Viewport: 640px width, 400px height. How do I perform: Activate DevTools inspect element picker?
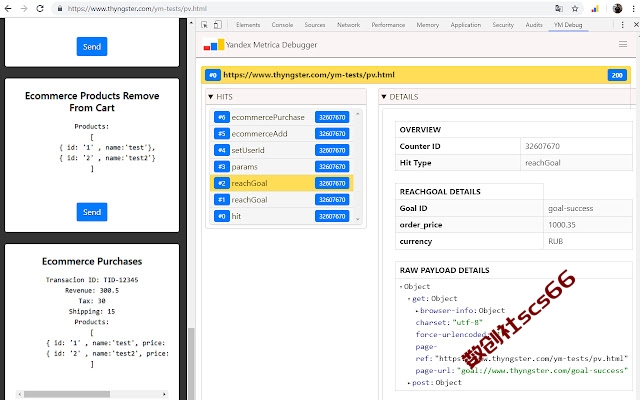tap(204, 25)
